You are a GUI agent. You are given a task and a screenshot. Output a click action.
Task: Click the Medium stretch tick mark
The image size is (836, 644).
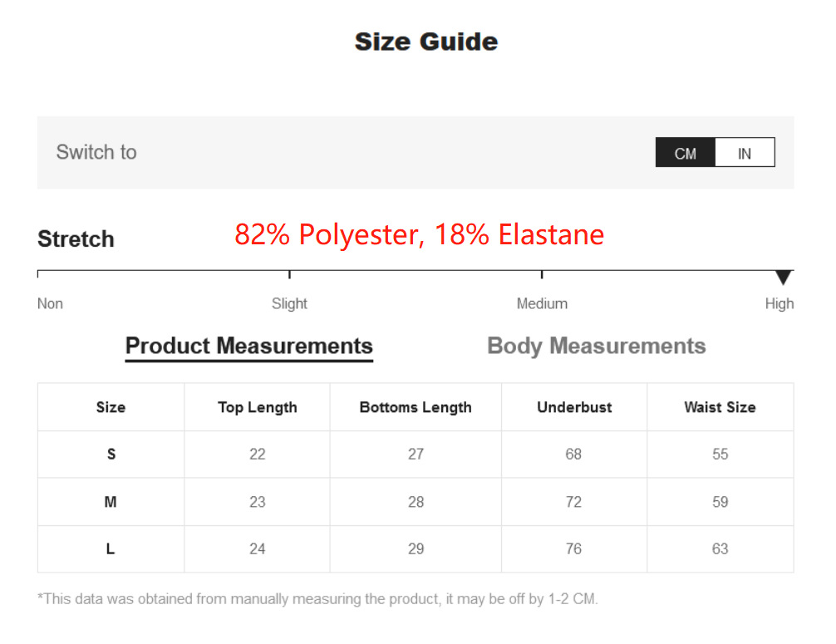(542, 274)
